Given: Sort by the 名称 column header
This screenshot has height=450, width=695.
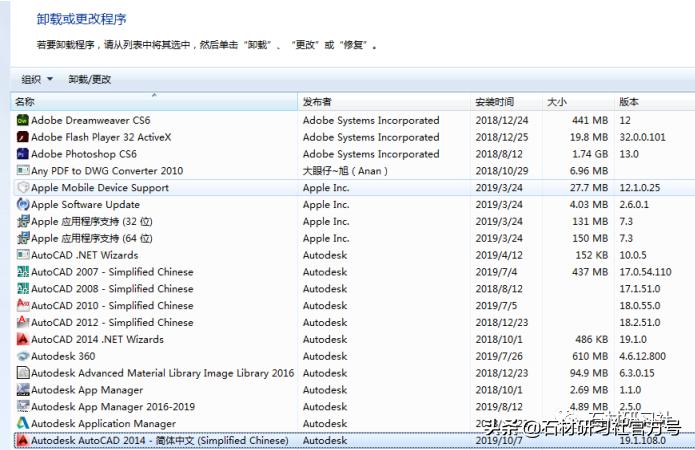Looking at the screenshot, I should [154, 102].
